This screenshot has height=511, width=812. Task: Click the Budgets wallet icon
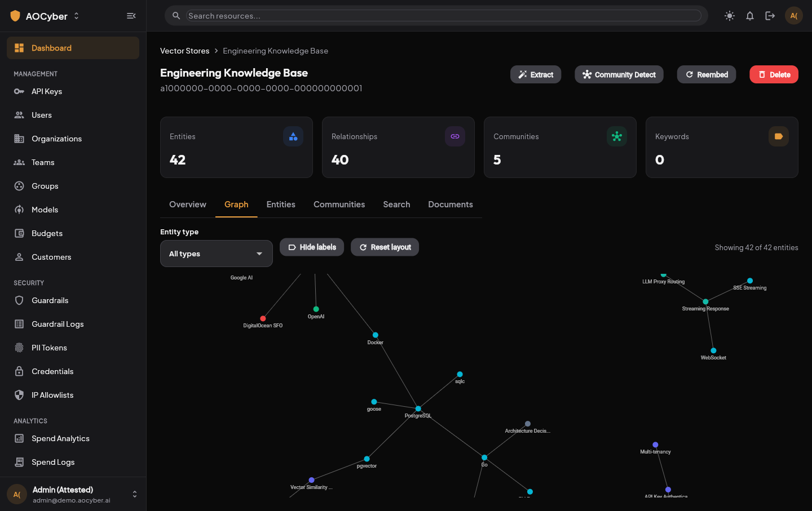tap(19, 233)
